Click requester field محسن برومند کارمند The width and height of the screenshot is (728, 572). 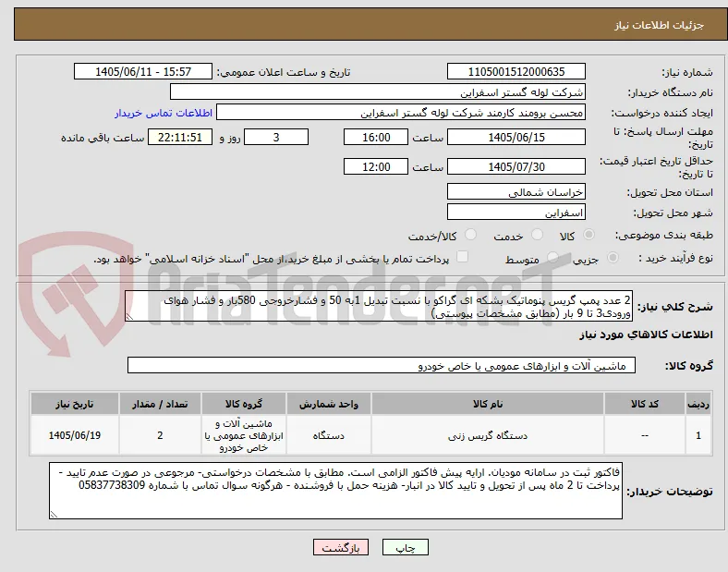click(x=401, y=113)
